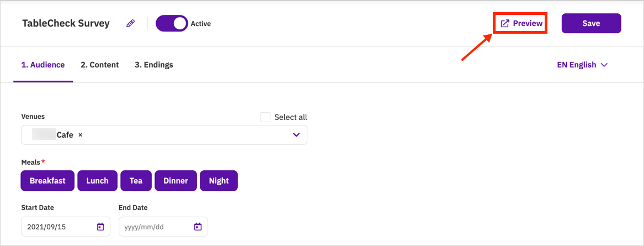Remove the Cafe venue with the x
644x246 pixels.
click(x=81, y=135)
